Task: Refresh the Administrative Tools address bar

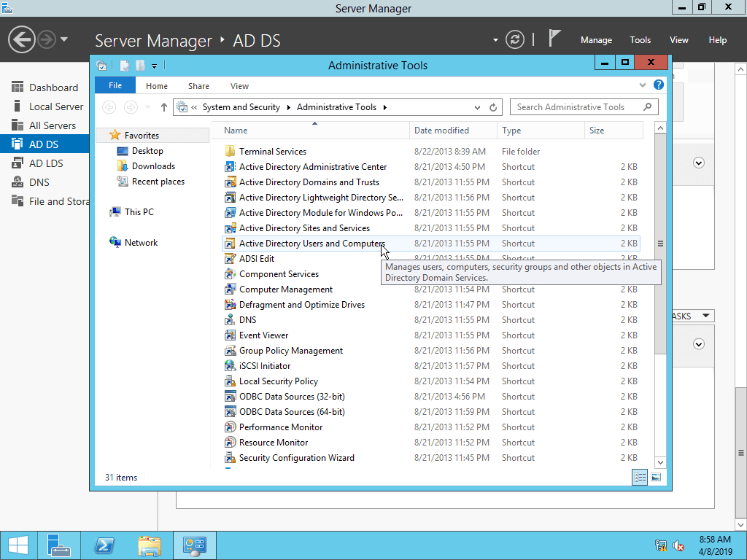Action: pos(493,107)
